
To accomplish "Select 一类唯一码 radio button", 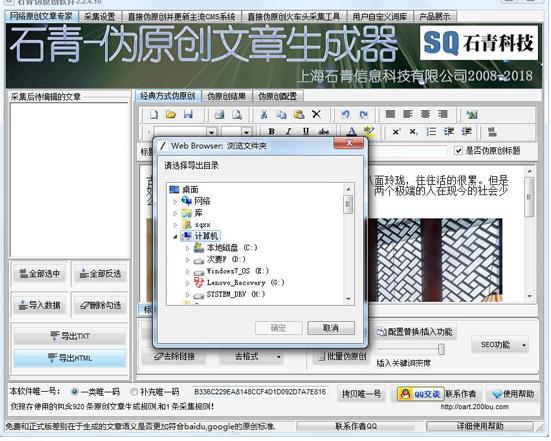I will (74, 391).
